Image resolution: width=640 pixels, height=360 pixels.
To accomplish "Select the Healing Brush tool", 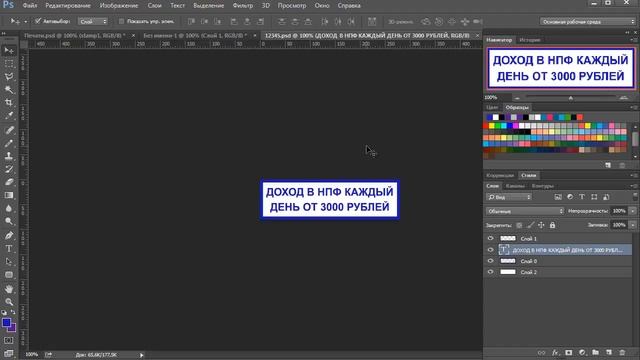I will [9, 130].
